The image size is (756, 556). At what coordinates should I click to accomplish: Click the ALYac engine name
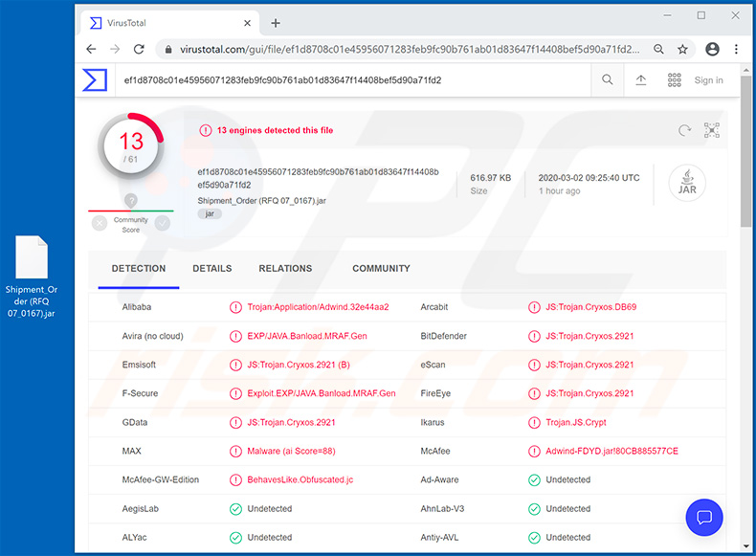[x=135, y=537]
